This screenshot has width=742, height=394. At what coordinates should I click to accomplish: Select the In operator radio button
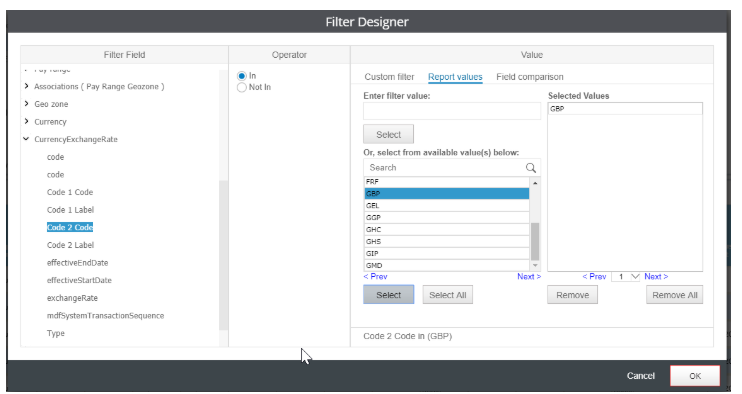coord(242,76)
